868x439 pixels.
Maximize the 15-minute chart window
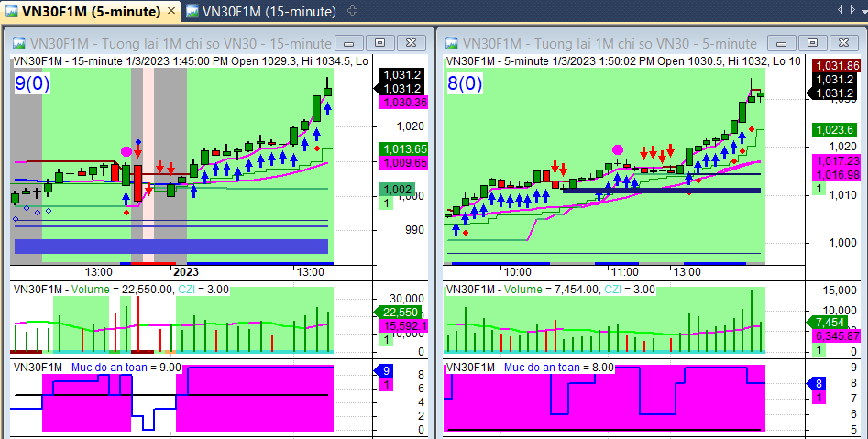coord(379,43)
